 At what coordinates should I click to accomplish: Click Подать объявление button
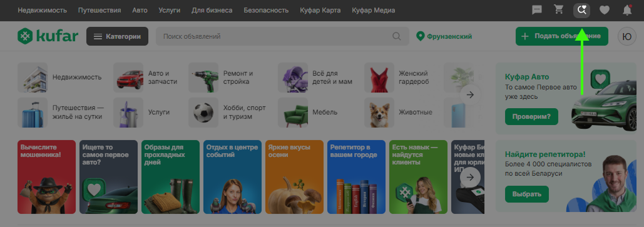[x=561, y=36]
